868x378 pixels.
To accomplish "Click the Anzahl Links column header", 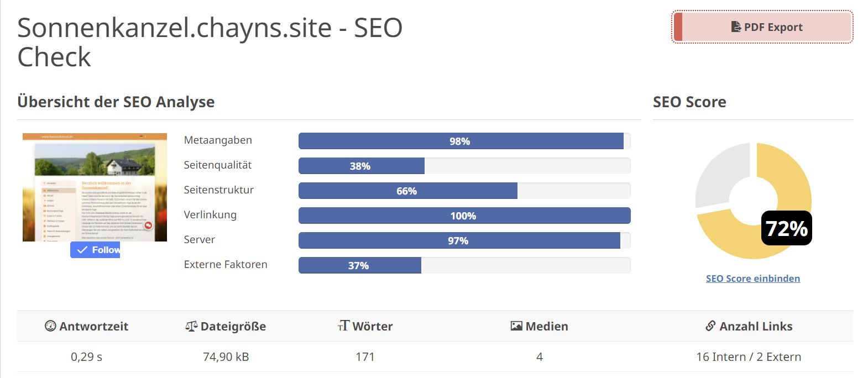I will [x=749, y=326].
